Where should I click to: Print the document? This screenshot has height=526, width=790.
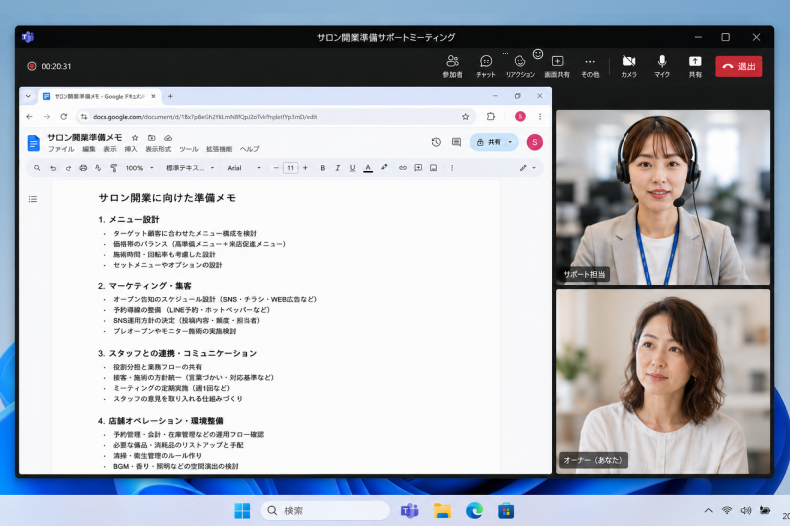(83, 168)
